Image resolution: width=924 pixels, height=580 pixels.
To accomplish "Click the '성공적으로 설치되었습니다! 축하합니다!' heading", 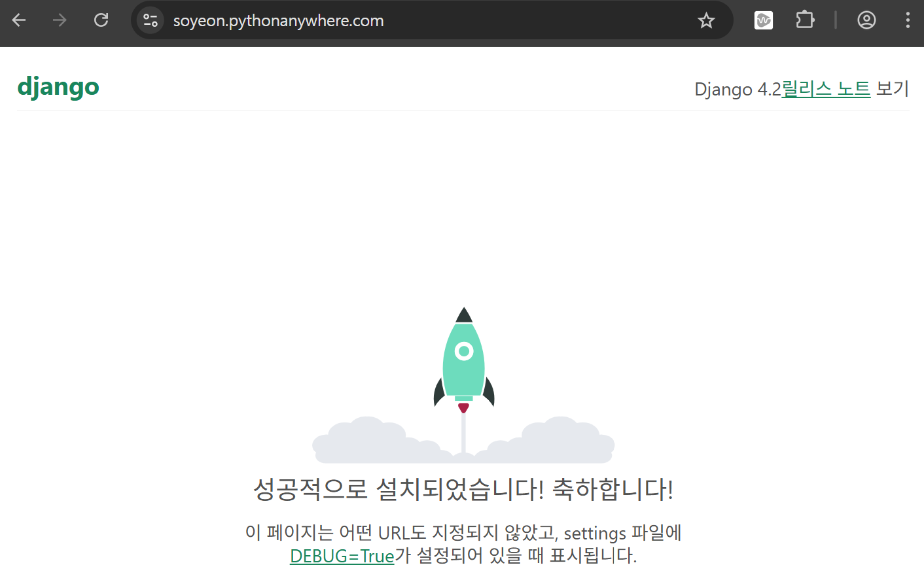I will 463,489.
